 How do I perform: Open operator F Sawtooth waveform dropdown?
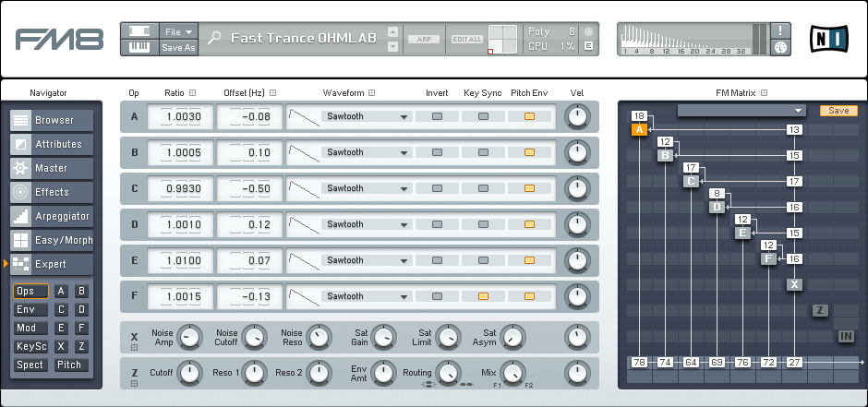pos(367,296)
